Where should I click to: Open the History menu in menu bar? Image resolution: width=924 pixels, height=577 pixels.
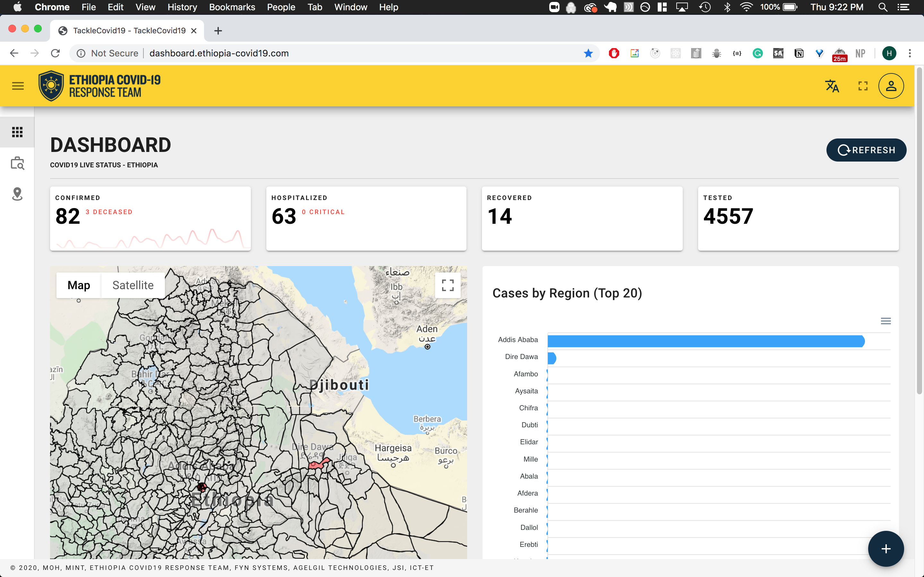coord(182,7)
